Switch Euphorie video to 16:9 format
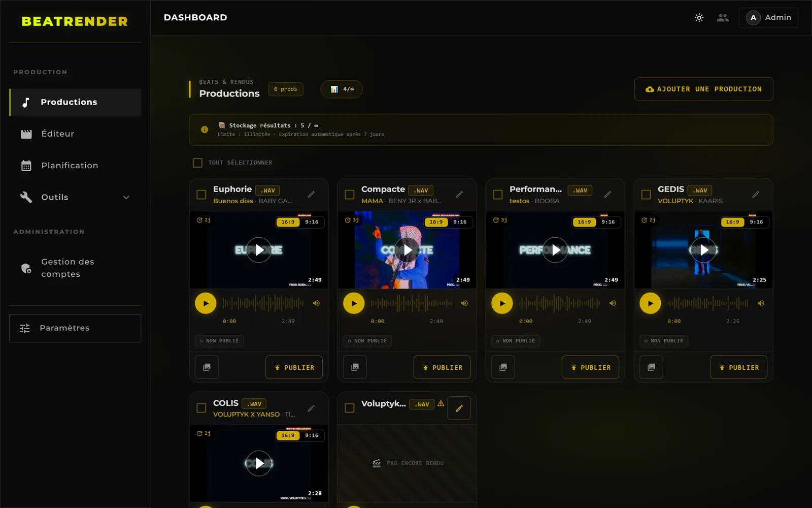812x508 pixels. click(288, 222)
